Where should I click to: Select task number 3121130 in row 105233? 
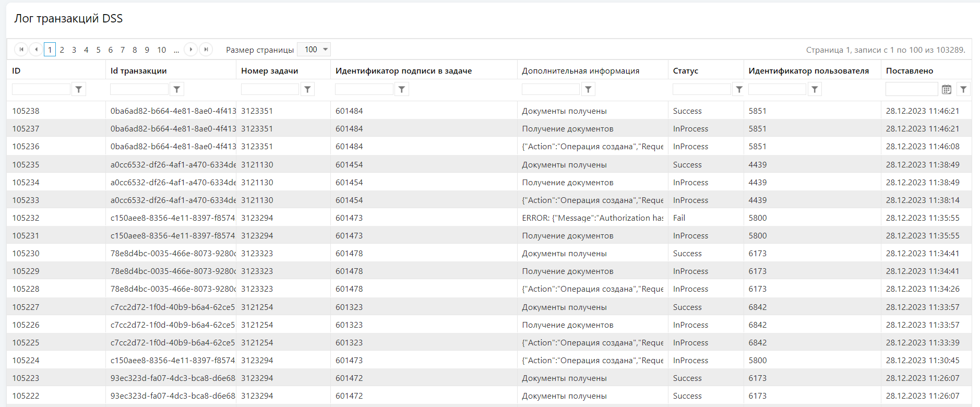pos(257,200)
